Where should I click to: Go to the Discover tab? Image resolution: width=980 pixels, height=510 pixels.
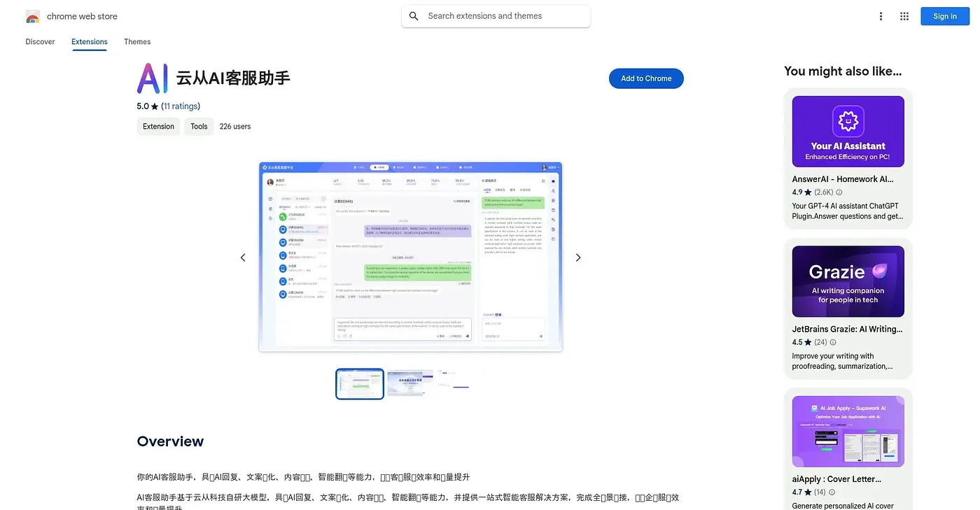pos(40,42)
